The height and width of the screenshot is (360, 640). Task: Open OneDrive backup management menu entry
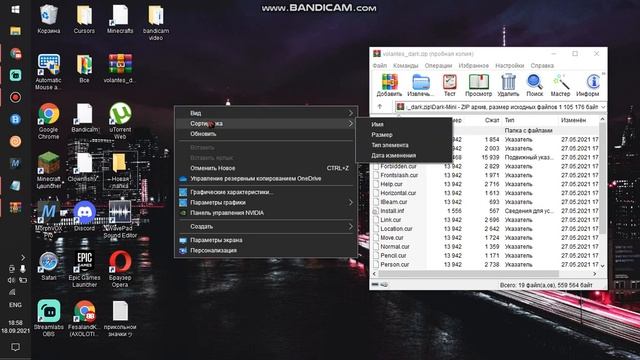[x=266, y=179]
